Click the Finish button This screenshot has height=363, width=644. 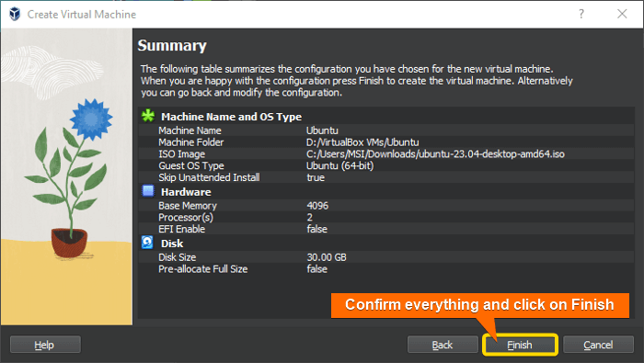coord(520,345)
